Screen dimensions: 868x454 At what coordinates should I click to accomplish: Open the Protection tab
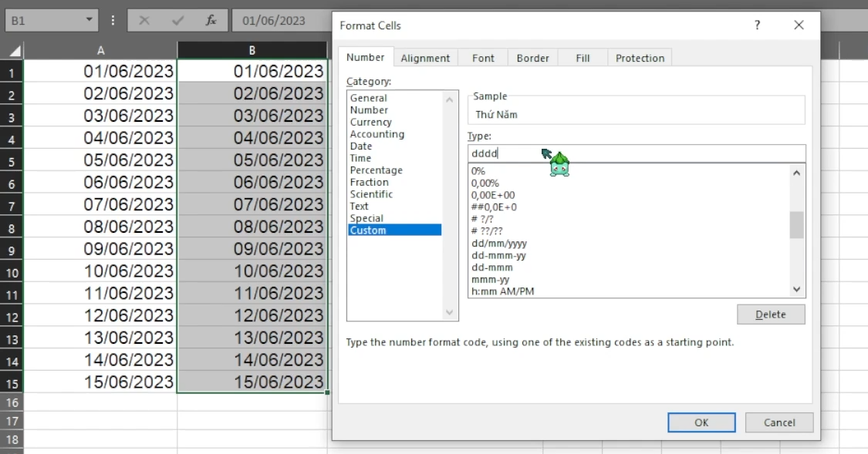(639, 57)
